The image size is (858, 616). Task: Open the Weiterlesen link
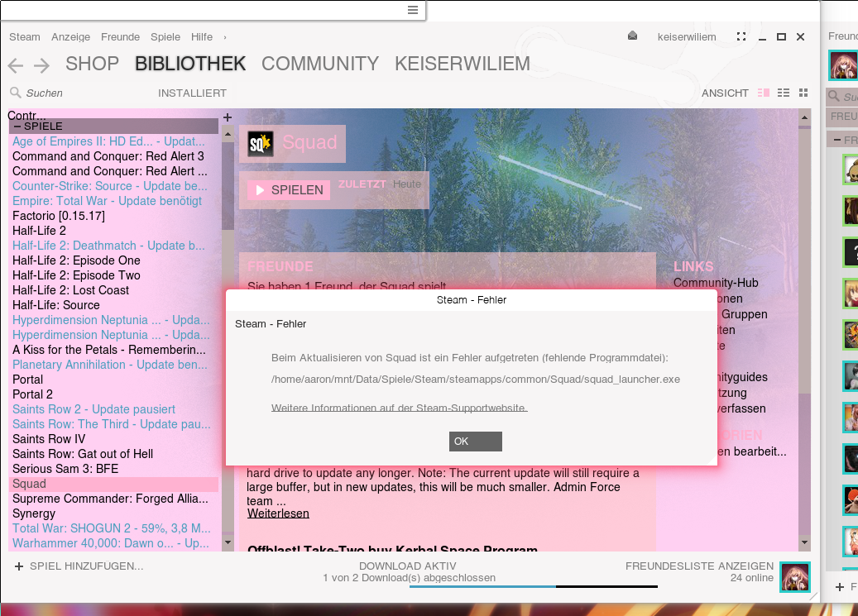[x=278, y=513]
